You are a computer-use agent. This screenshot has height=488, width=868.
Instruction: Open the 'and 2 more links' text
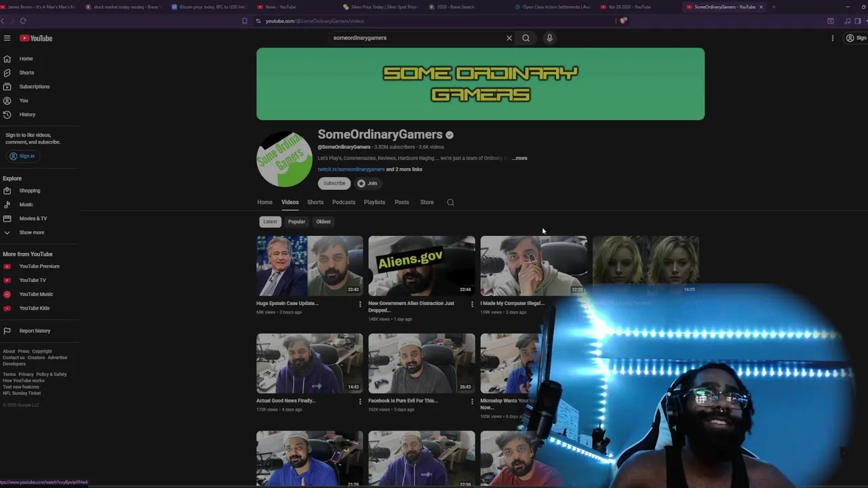click(404, 169)
